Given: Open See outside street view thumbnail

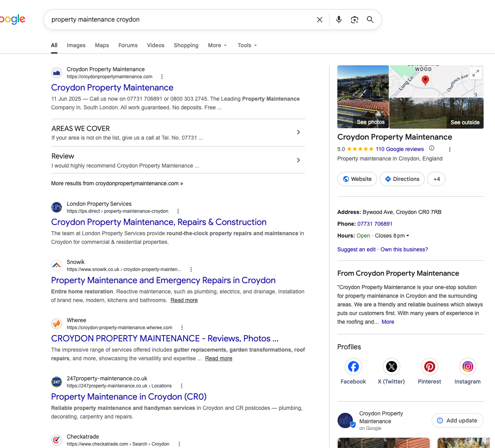Looking at the screenshot, I should (x=436, y=113).
